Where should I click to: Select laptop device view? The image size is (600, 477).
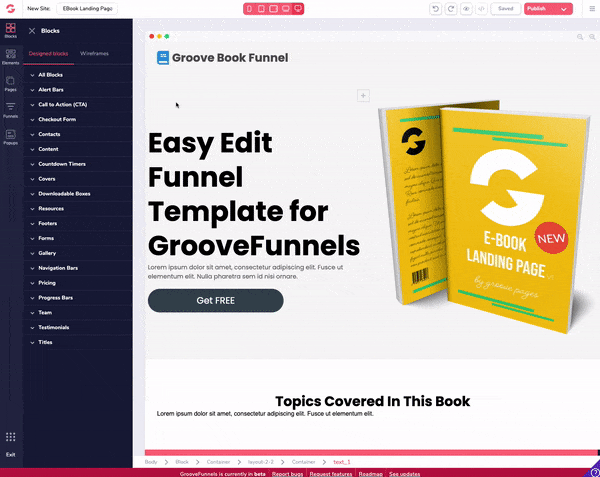[x=285, y=8]
